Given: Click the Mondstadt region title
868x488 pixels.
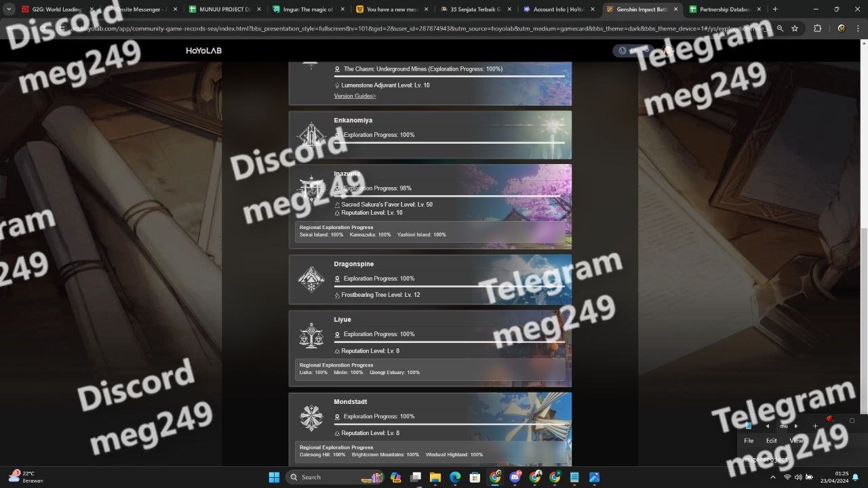Looking at the screenshot, I should [x=351, y=402].
